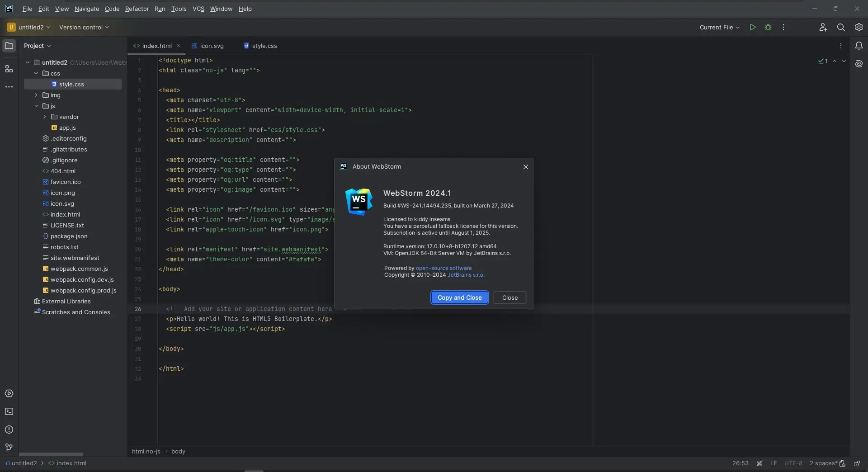Select package.json in the project tree

point(69,236)
